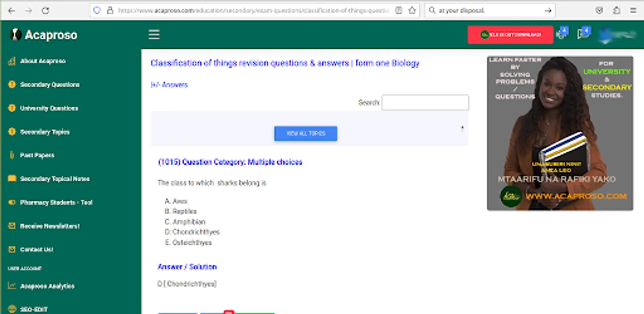Open the messages icon showing 4 unread
Image resolution: width=644 pixels, height=314 pixels.
point(583,34)
